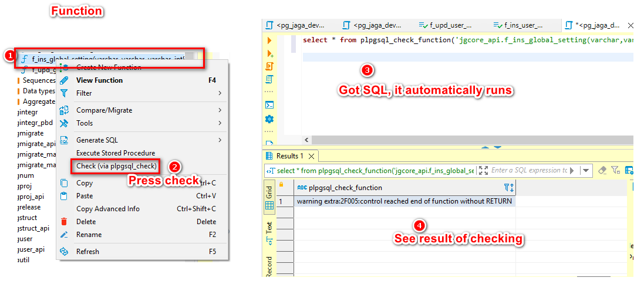Viewport: 644px width, 291px height.
Task: Close the active pg_jaga_d editor tab
Action: click(631, 25)
